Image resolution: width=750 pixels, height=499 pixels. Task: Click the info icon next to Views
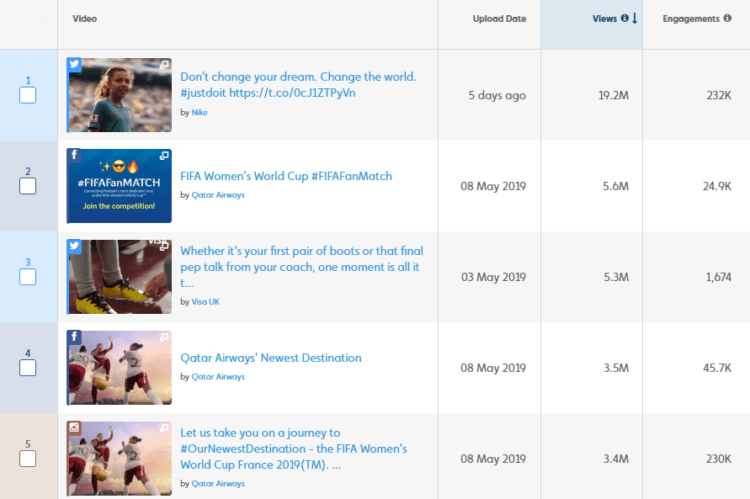point(625,18)
